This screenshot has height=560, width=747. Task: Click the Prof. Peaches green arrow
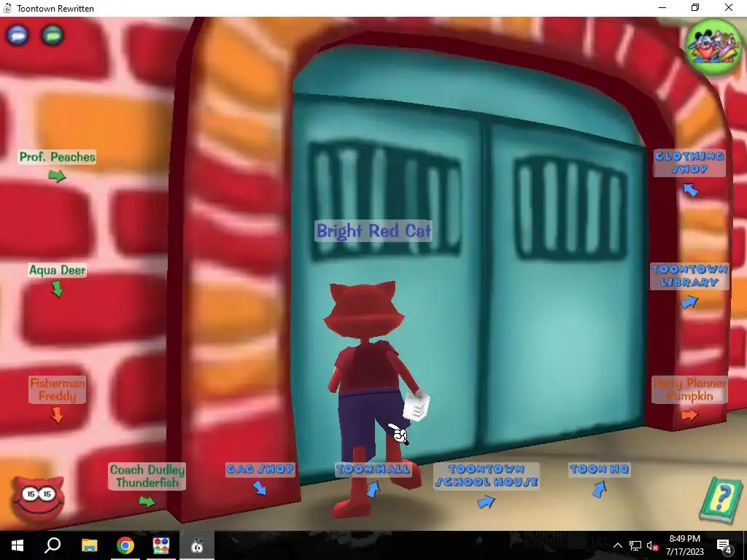pyautogui.click(x=57, y=176)
